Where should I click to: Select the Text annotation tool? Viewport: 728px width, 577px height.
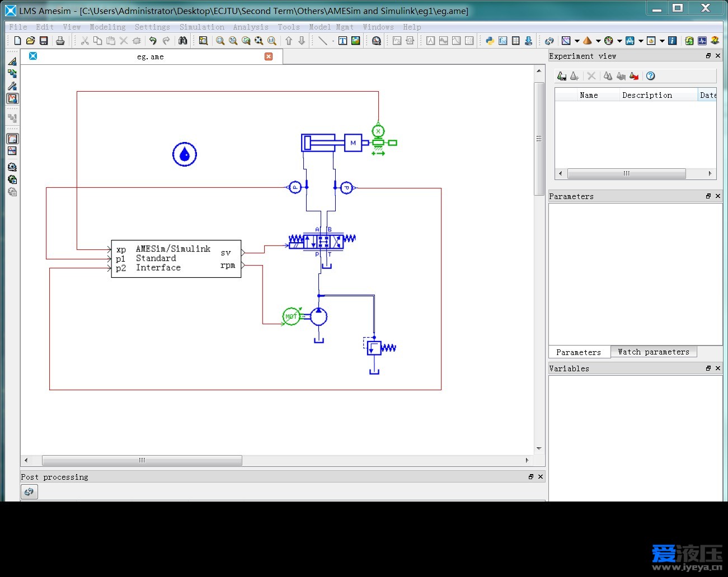[x=342, y=41]
